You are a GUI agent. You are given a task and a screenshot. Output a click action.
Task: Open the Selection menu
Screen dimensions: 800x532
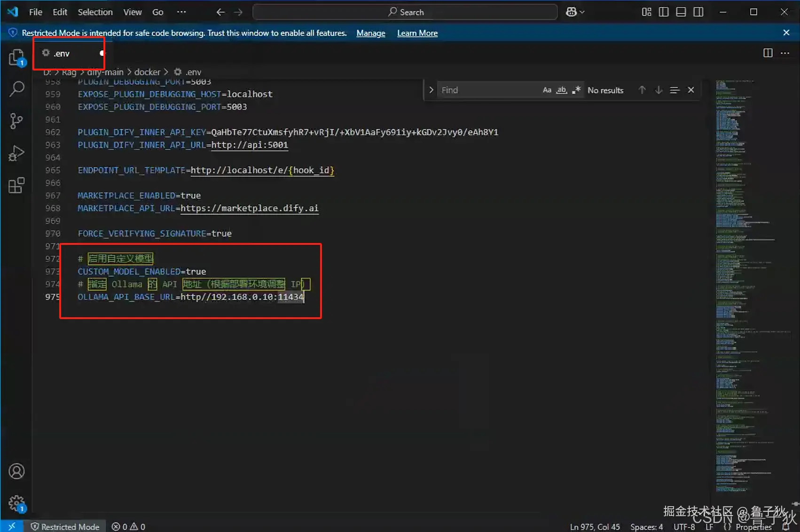pos(95,12)
